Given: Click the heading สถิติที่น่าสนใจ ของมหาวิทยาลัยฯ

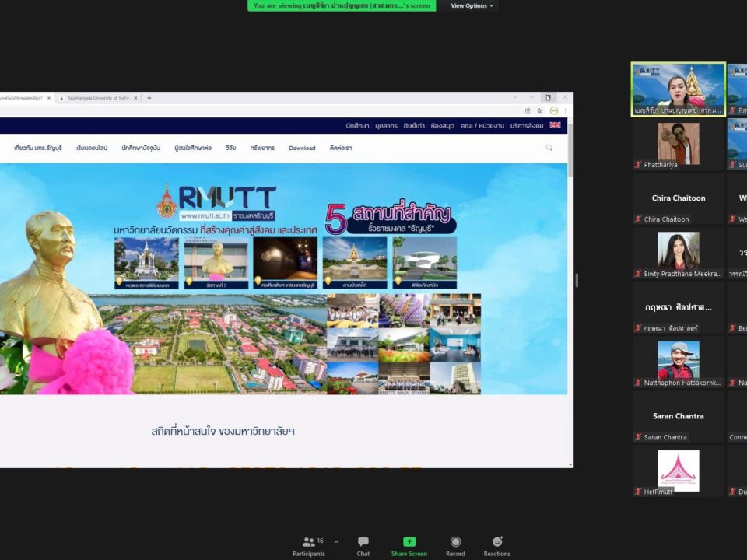Looking at the screenshot, I should tap(223, 432).
